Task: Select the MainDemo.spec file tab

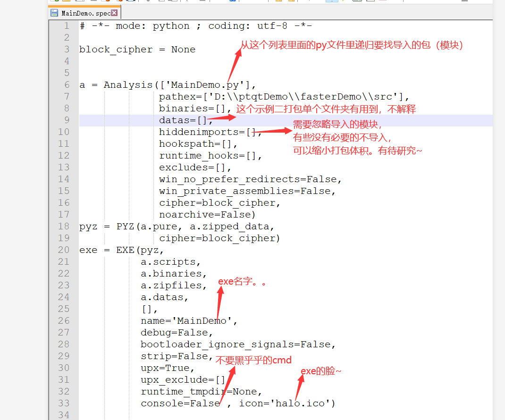Action: point(84,13)
